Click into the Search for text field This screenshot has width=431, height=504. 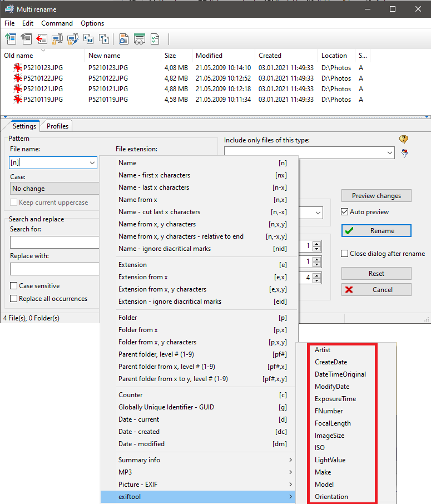[54, 242]
